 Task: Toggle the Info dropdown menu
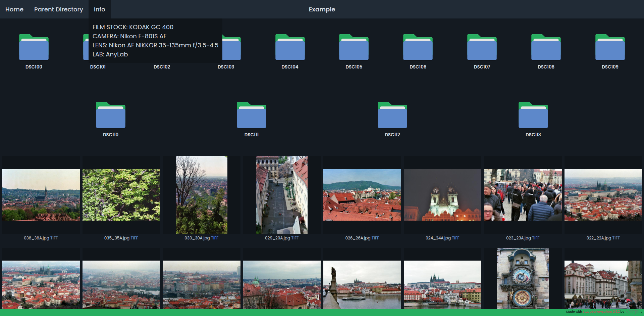pyautogui.click(x=99, y=9)
